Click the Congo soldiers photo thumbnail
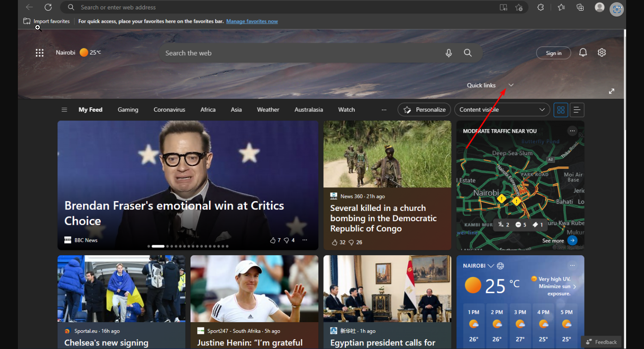Viewport: 644px width, 349px height. click(387, 154)
